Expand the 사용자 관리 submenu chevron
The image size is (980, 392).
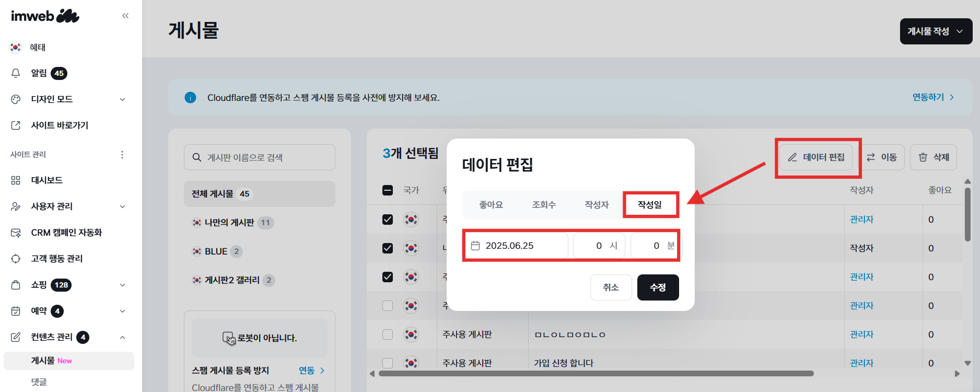pyautogui.click(x=123, y=206)
